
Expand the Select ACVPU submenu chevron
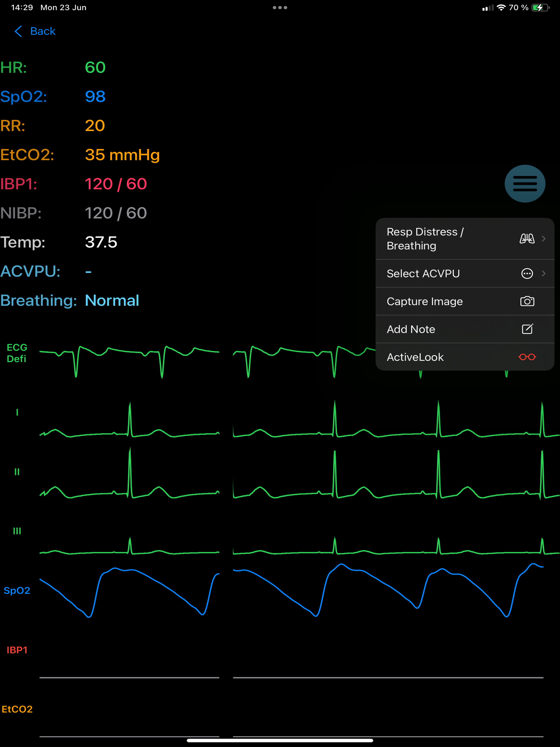click(543, 273)
